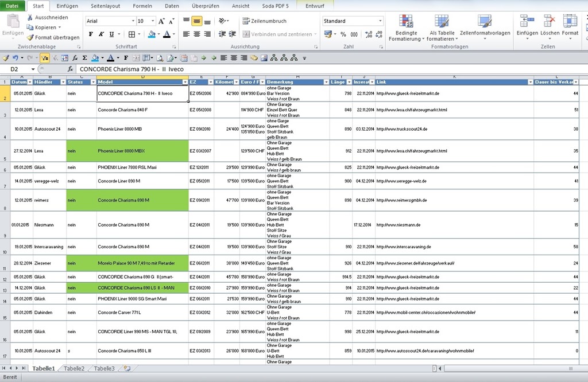588x382 pixels.
Task: Open Bedingte Formatierung in the ribbon
Action: (406, 28)
